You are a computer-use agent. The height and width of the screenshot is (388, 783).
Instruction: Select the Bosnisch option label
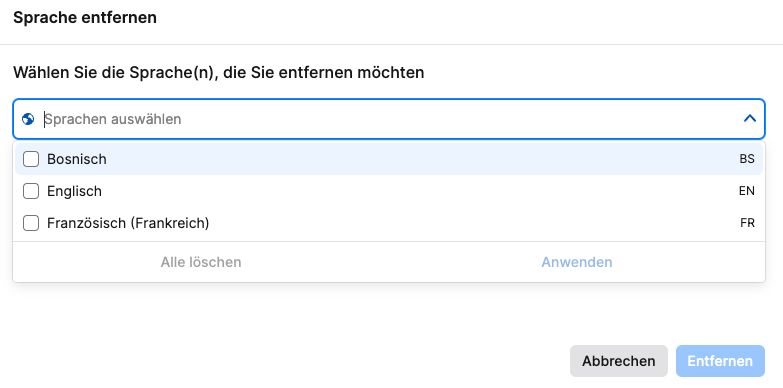tap(77, 159)
